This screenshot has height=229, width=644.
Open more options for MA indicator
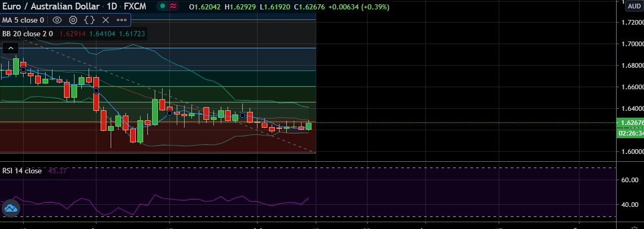(122, 20)
